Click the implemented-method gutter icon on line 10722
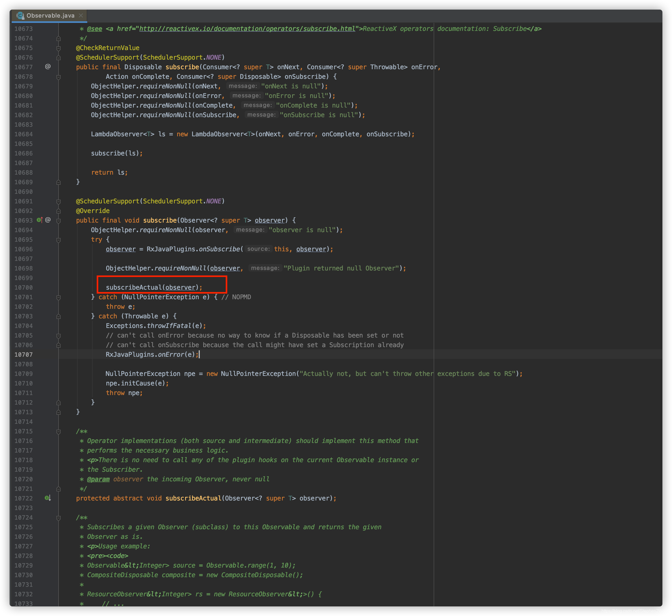The height and width of the screenshot is (616, 672). tap(48, 498)
